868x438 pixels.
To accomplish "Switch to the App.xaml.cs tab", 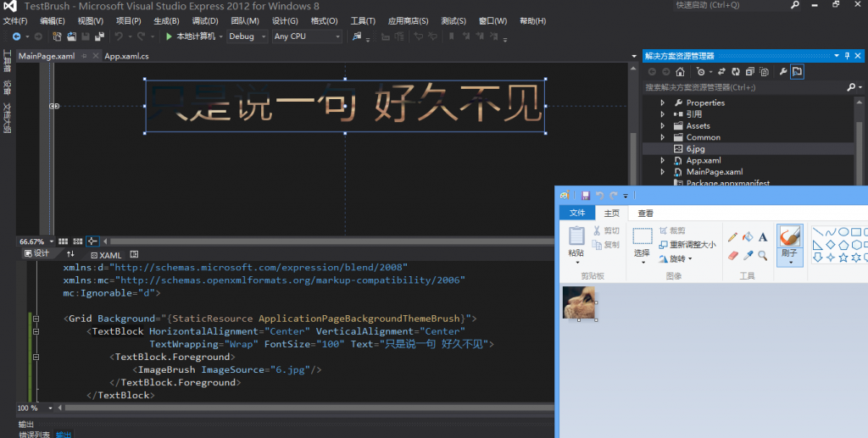I will 127,56.
